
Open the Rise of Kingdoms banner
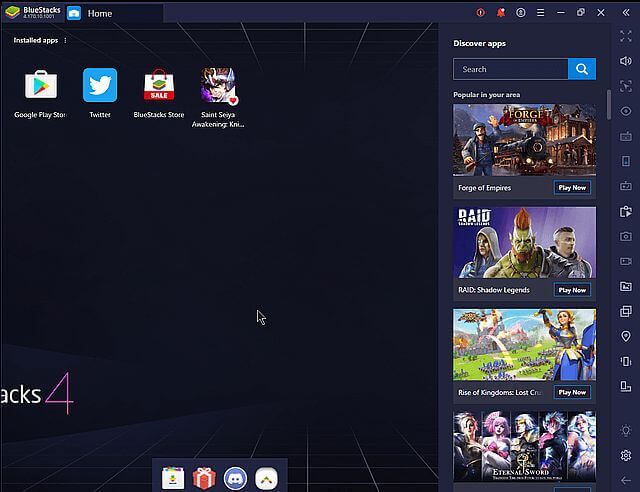point(524,345)
